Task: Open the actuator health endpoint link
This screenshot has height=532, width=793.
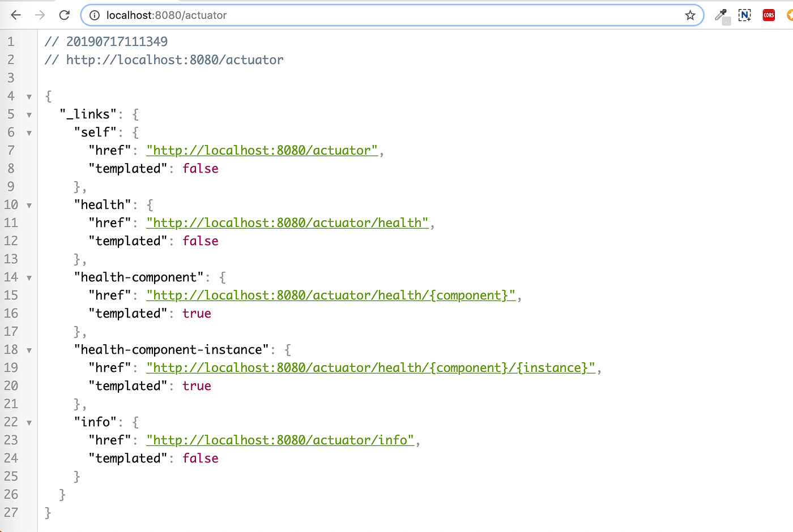Action: (x=288, y=222)
